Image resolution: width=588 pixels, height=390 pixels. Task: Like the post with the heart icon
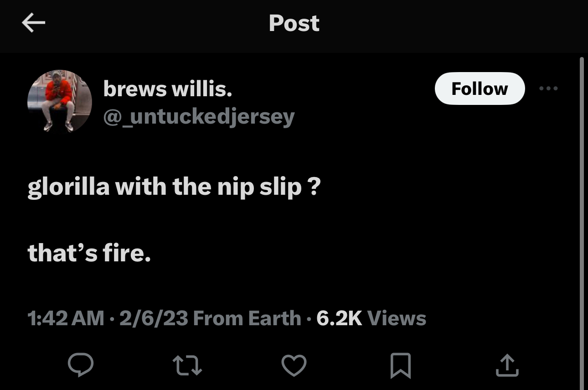coord(294,365)
